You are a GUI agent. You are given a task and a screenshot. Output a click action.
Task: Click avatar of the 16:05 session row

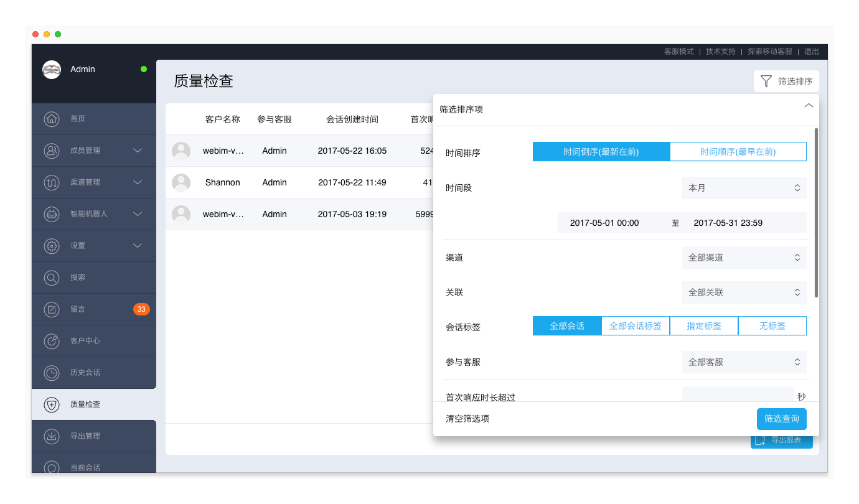tap(181, 151)
